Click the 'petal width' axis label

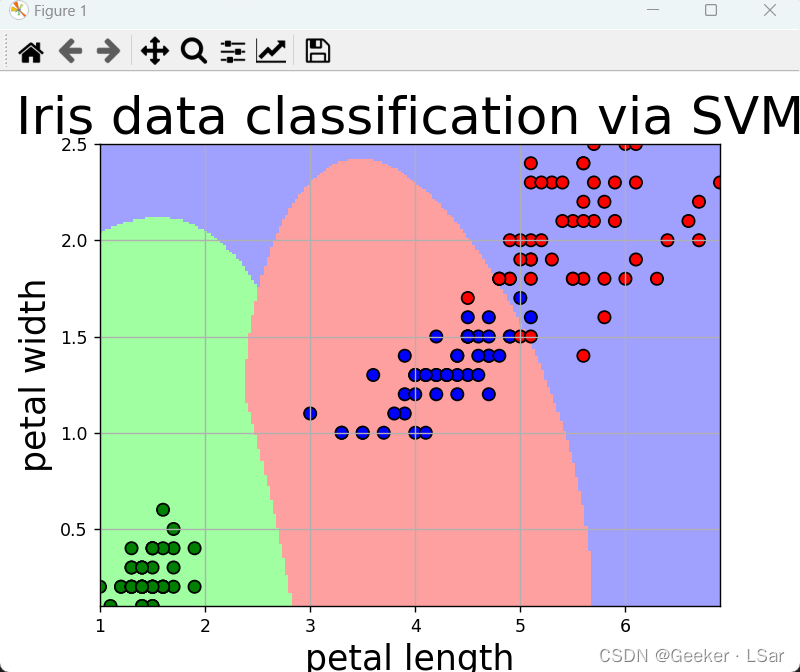35,375
